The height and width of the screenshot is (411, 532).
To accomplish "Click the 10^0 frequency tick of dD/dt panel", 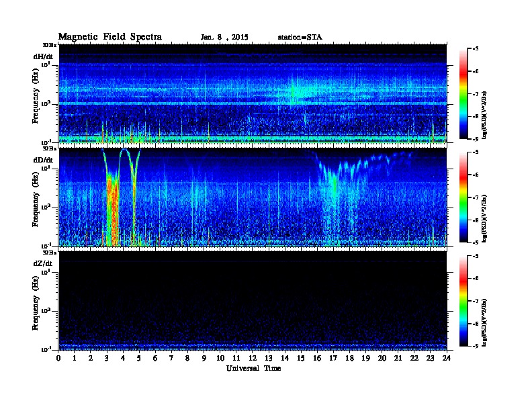I will pyautogui.click(x=46, y=207).
